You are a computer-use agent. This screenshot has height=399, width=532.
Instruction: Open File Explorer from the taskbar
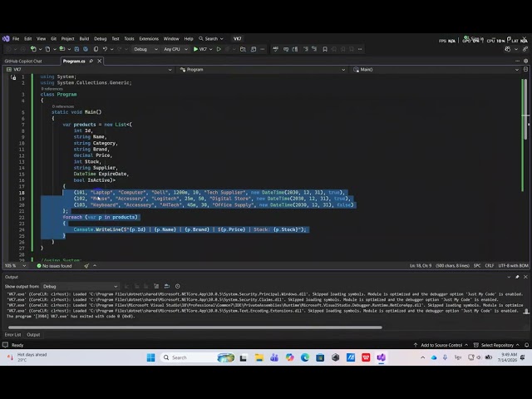(x=259, y=357)
